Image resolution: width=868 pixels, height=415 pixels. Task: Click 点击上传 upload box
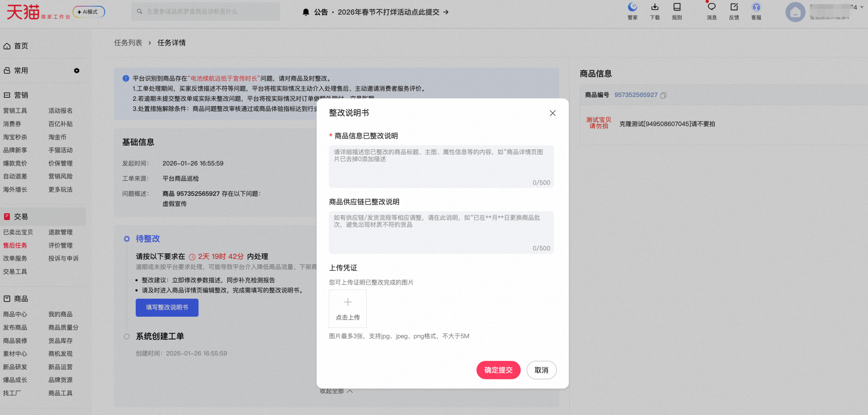tap(348, 309)
